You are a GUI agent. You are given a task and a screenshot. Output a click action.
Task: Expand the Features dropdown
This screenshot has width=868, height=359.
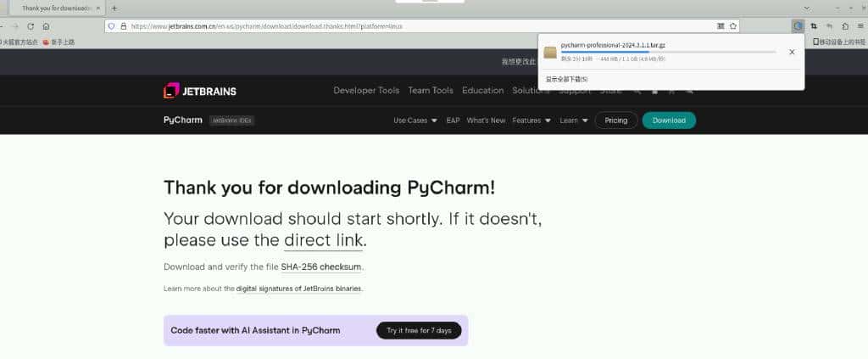(531, 121)
